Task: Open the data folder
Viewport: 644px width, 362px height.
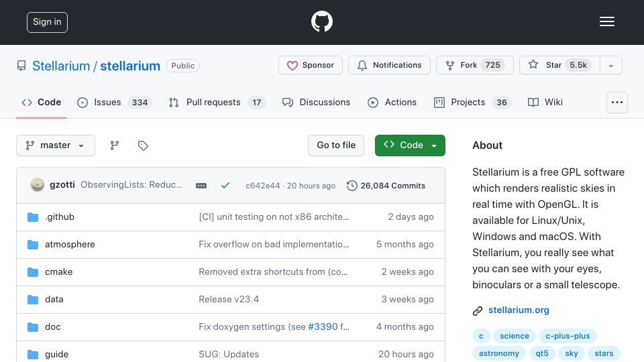Action: [x=54, y=299]
